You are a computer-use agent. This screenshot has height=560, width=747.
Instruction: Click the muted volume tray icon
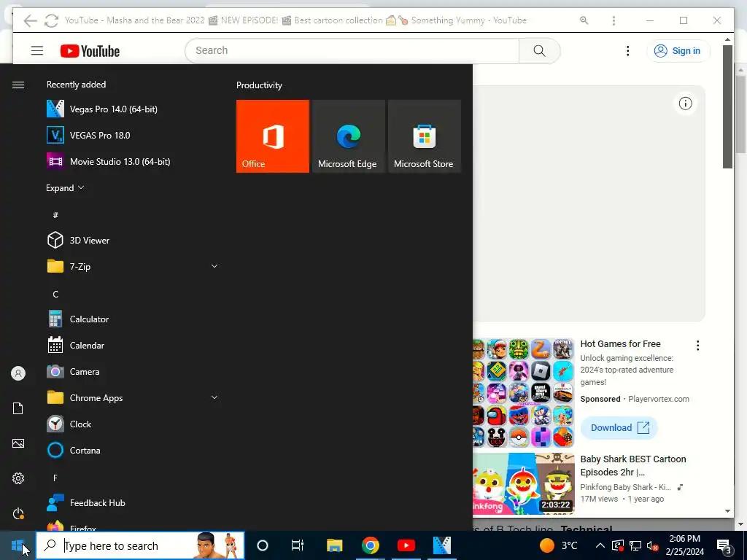click(x=652, y=545)
